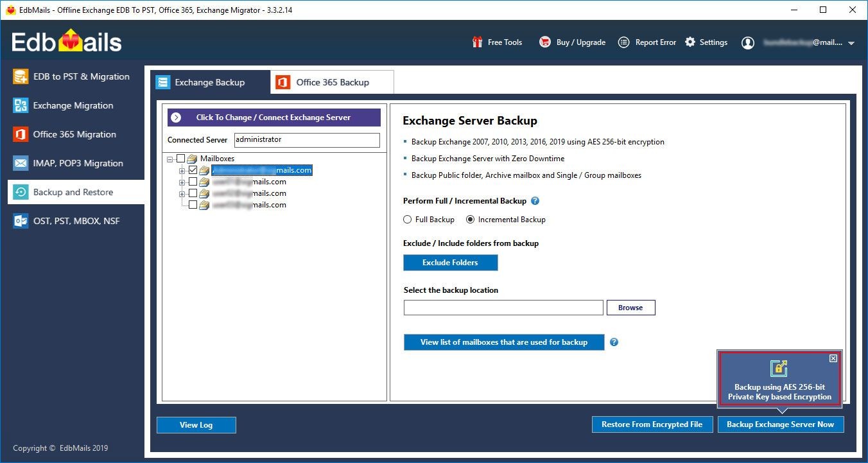This screenshot has width=868, height=463.
Task: Switch to the Exchange Backup tab
Action: [211, 82]
